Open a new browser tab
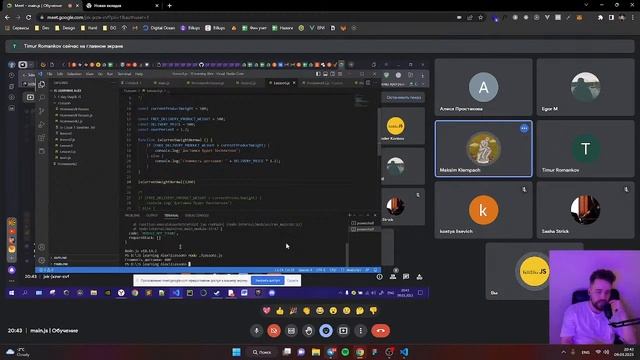640x360 pixels. coord(169,6)
